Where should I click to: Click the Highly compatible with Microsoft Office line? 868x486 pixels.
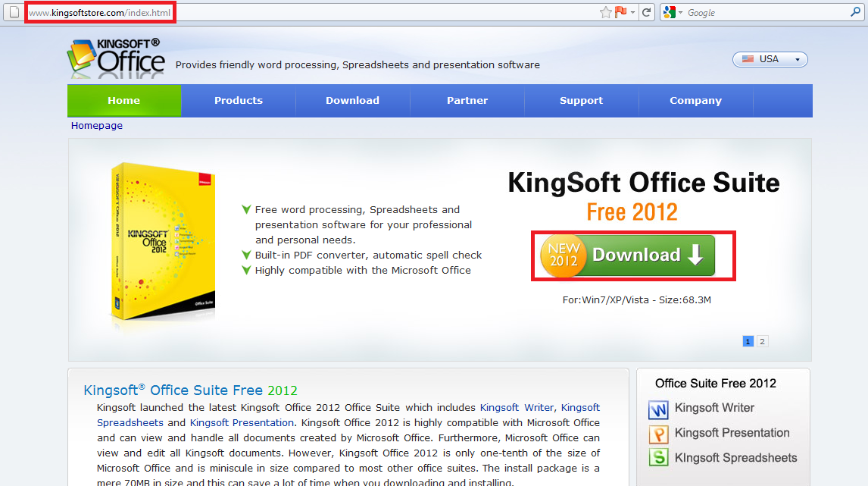click(363, 271)
